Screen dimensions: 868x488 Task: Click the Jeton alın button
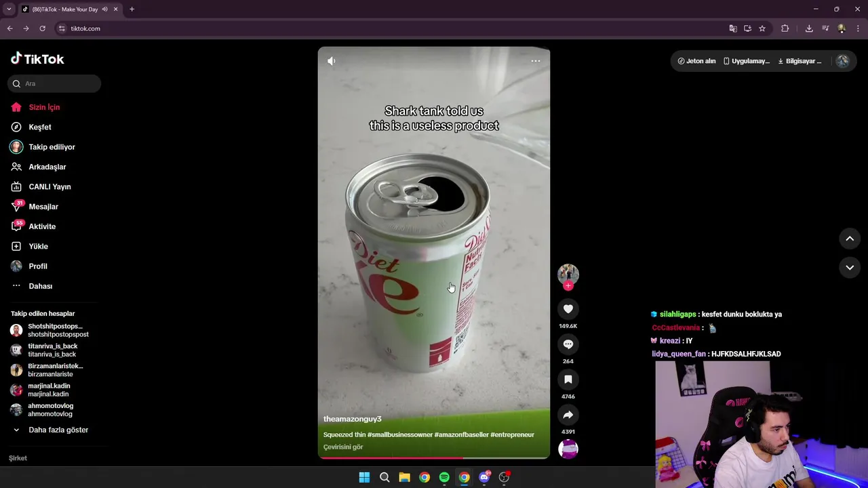tap(696, 61)
